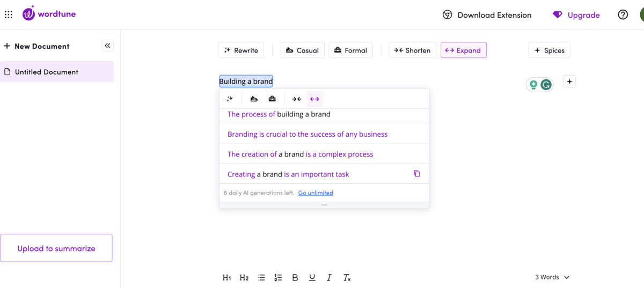Choose suggestion The process of building a brand
The height and width of the screenshot is (288, 644).
(x=324, y=114)
